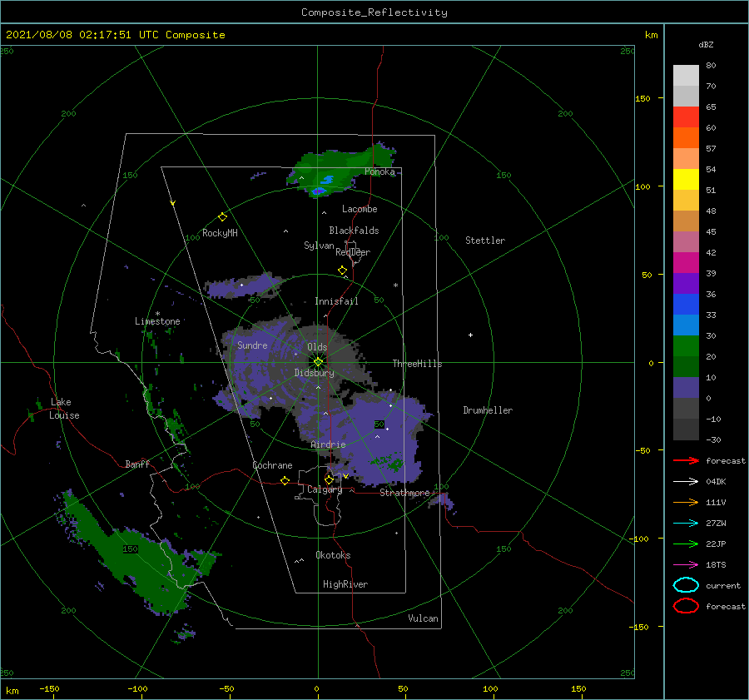The image size is (749, 700).
Task: Click the cyan current ellipse icon
Action: coord(686,585)
